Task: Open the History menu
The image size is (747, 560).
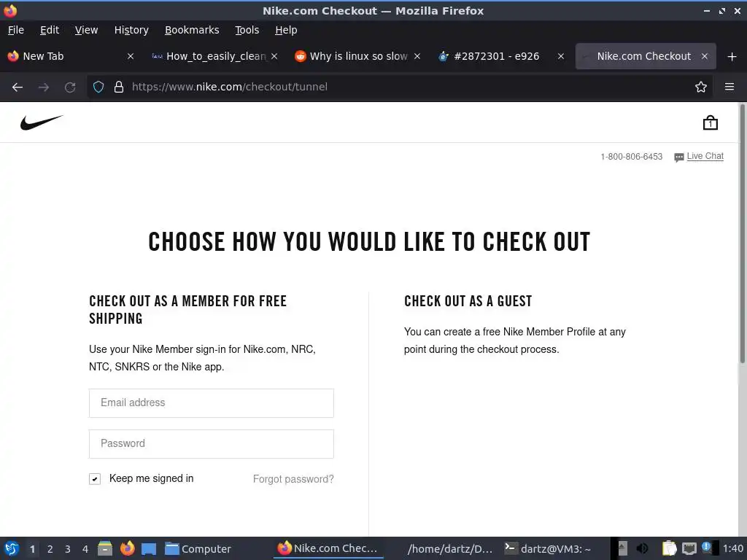Action: click(x=131, y=30)
